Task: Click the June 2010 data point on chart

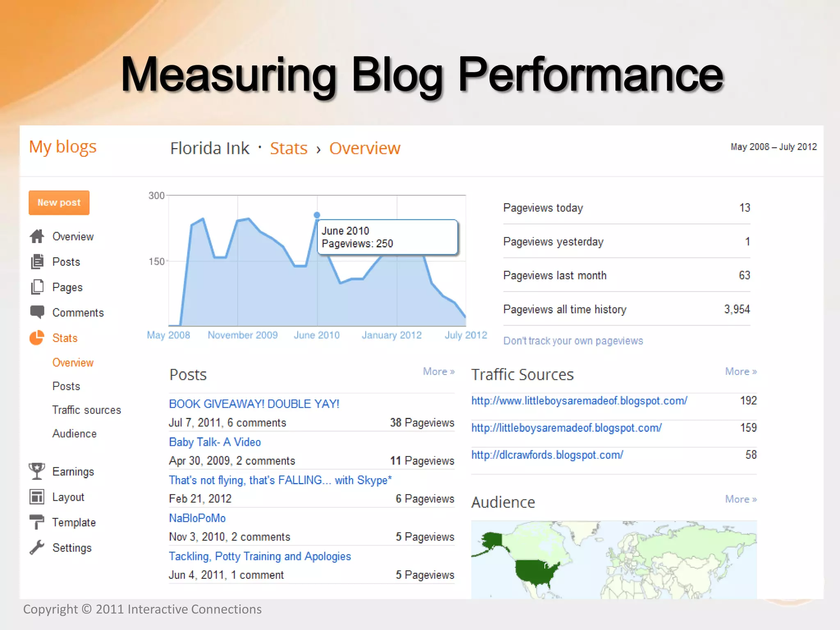Action: pos(317,215)
